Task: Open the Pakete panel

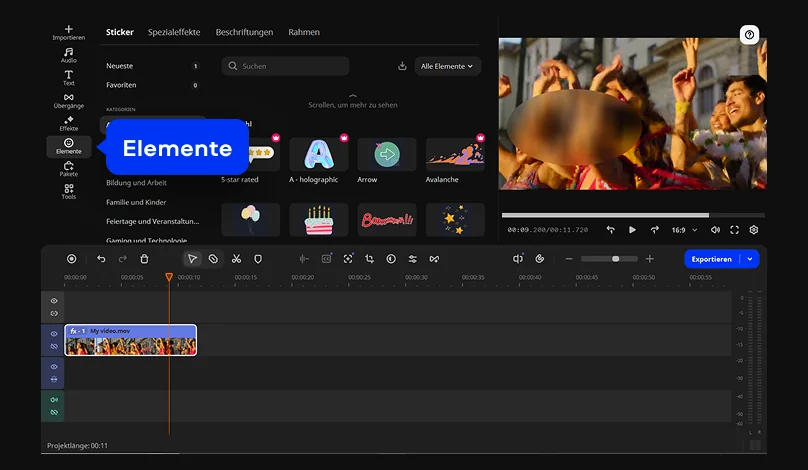Action: tap(69, 169)
